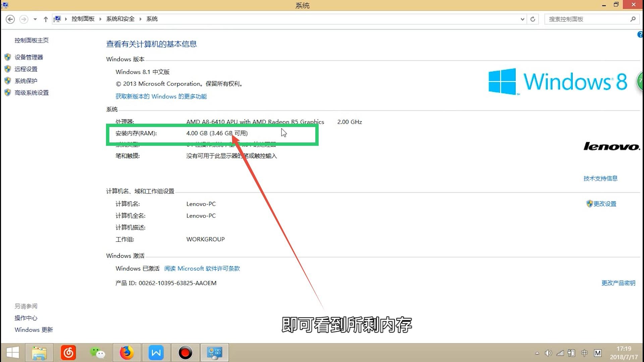Click 更改产品密钥 link
The width and height of the screenshot is (644, 362).
coord(618,283)
